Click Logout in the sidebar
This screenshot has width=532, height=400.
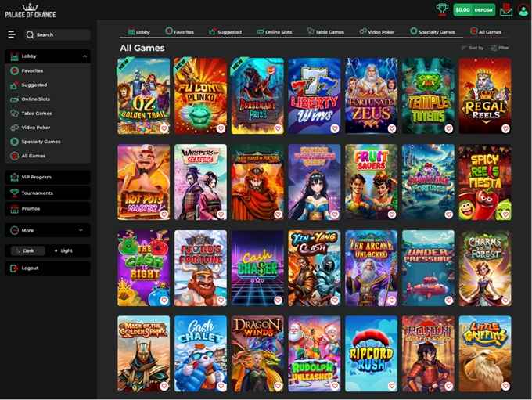point(30,268)
